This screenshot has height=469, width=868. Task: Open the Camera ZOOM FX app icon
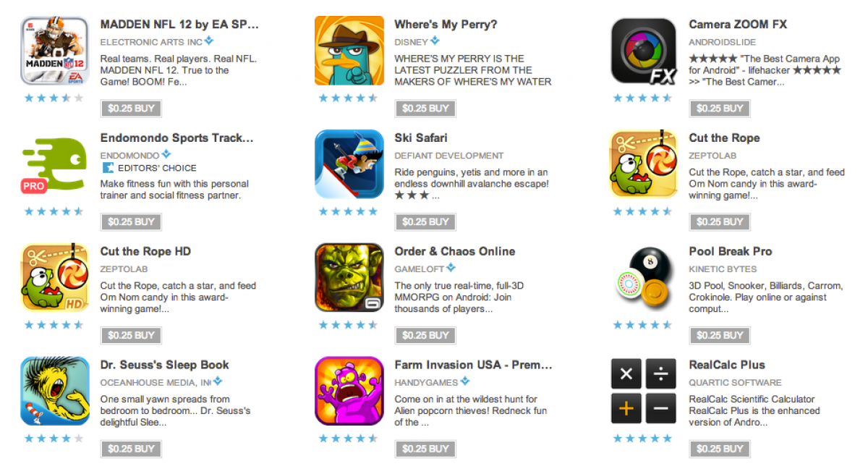[644, 51]
